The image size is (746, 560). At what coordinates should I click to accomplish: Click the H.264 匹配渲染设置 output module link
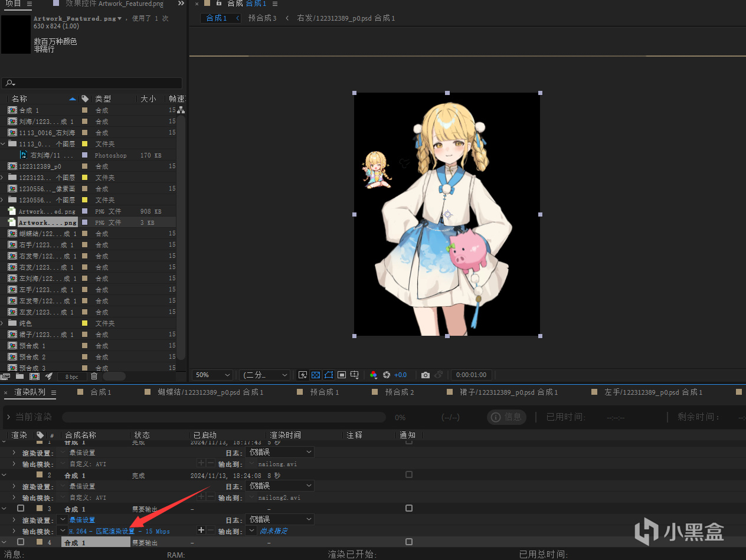[119, 531]
